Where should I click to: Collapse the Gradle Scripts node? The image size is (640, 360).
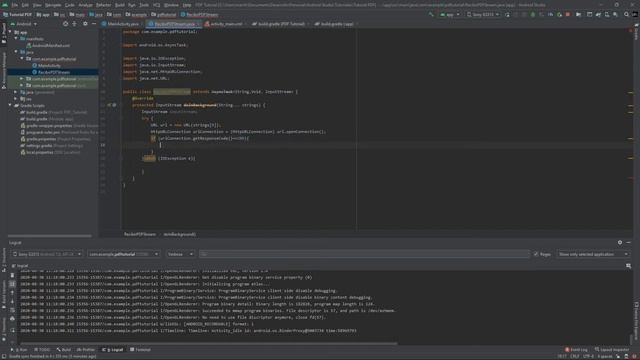tap(10, 105)
